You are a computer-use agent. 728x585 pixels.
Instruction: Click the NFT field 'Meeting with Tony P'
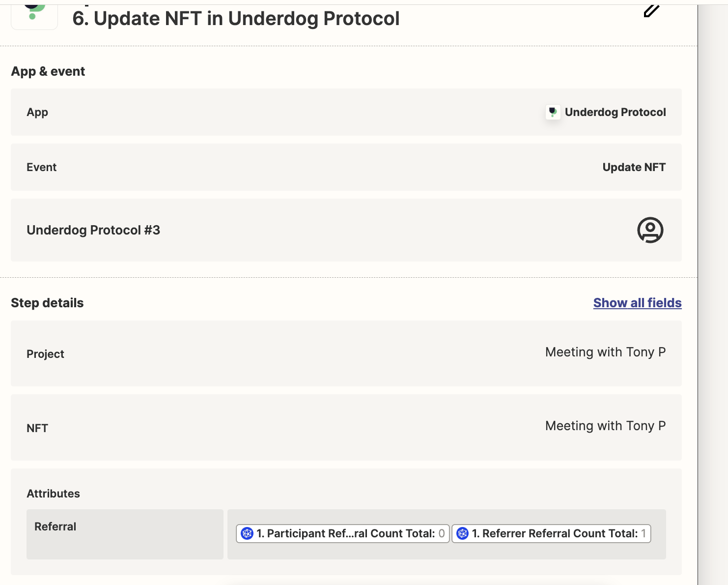605,426
